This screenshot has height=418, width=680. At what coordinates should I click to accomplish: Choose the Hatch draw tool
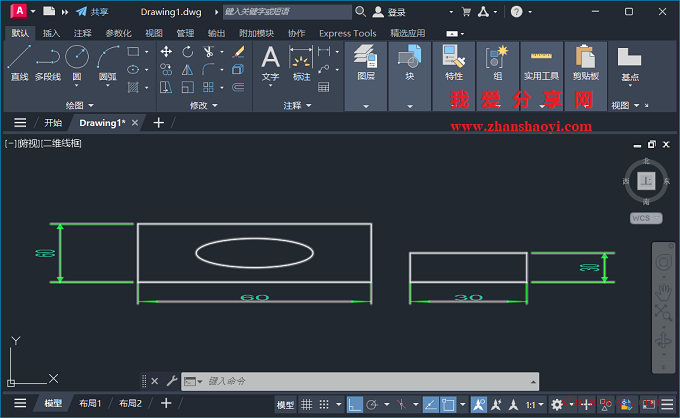[133, 87]
